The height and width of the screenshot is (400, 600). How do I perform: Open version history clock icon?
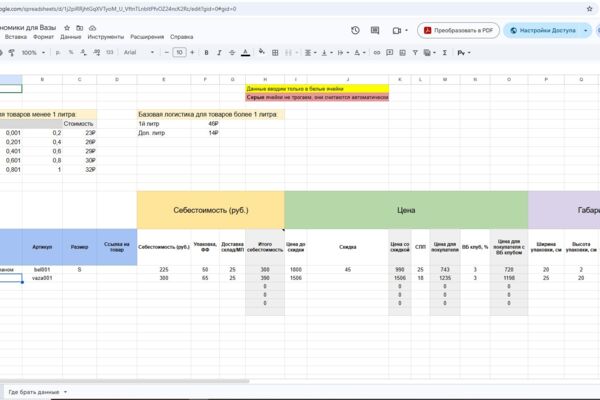(x=355, y=30)
